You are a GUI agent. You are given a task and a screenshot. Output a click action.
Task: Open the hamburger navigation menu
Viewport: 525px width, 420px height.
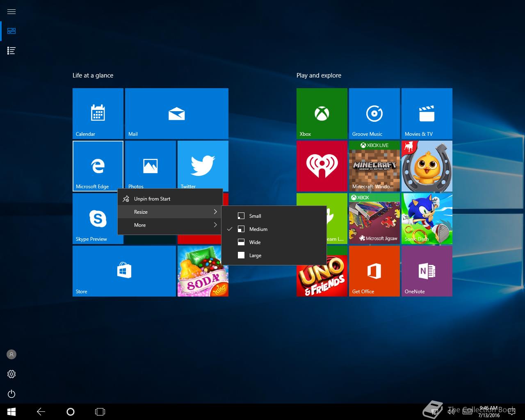(11, 11)
